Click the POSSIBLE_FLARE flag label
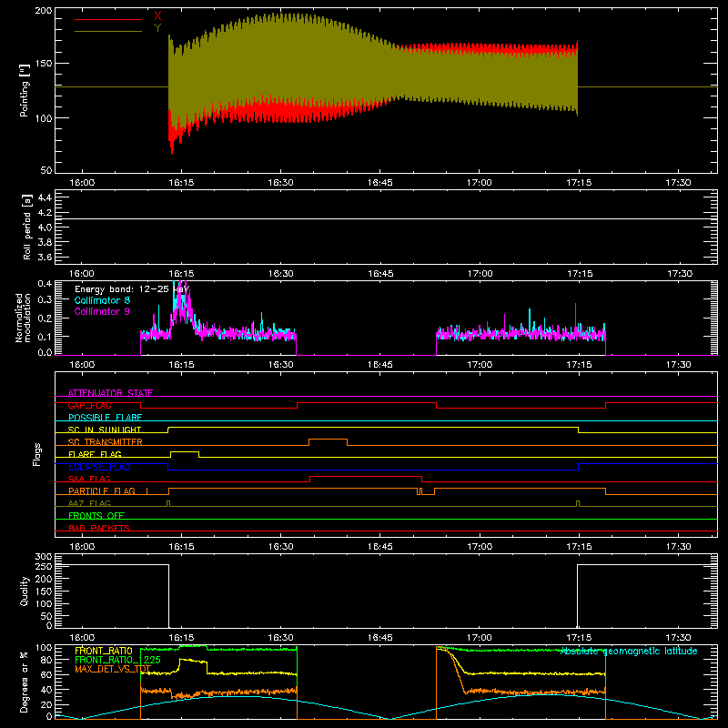 click(105, 418)
